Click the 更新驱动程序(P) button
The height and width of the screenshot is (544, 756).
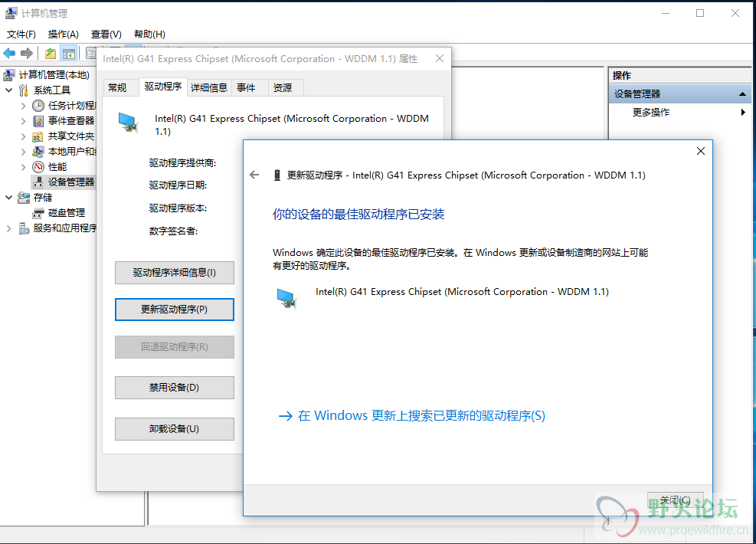pos(175,310)
